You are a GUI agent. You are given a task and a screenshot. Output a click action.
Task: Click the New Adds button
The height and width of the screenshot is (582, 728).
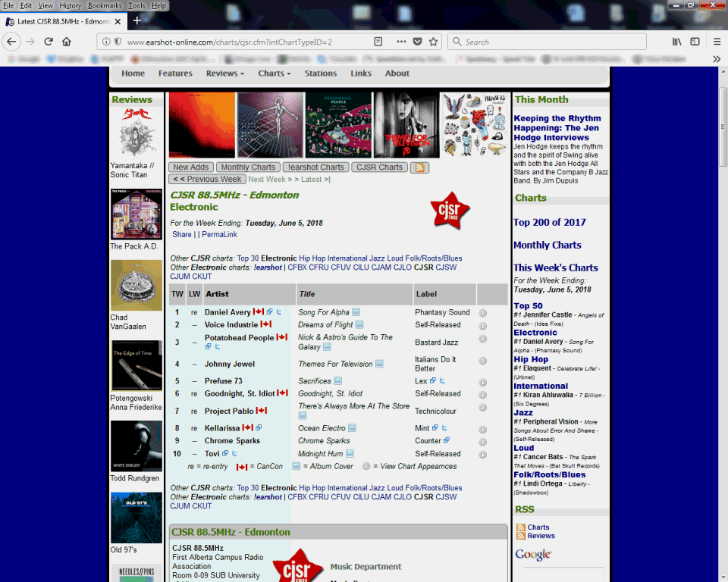[x=191, y=167]
